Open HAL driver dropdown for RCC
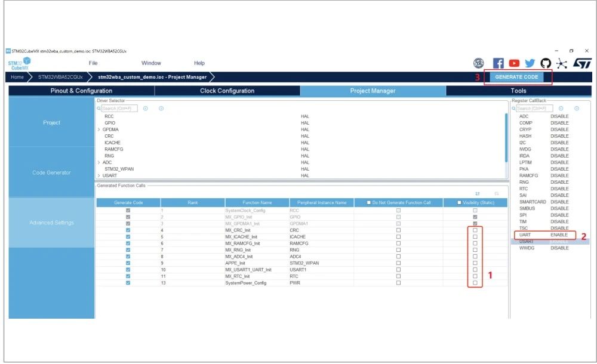The width and height of the screenshot is (597, 364). click(x=305, y=116)
